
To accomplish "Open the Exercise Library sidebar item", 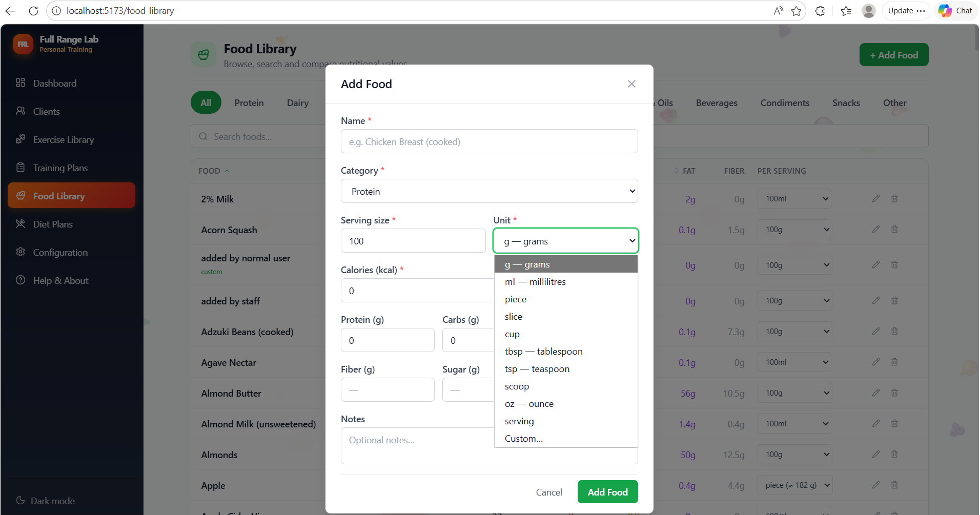I will click(x=72, y=139).
